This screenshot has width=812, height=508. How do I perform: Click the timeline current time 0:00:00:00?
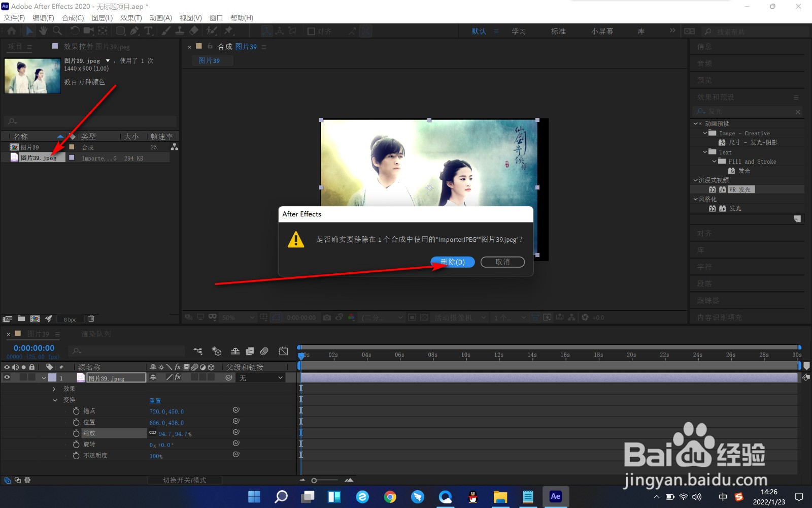34,348
